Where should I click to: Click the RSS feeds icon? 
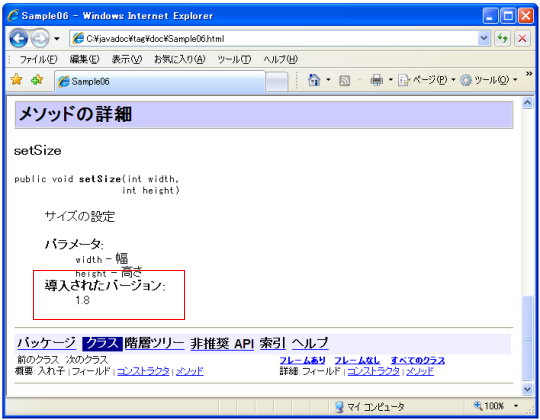click(344, 81)
